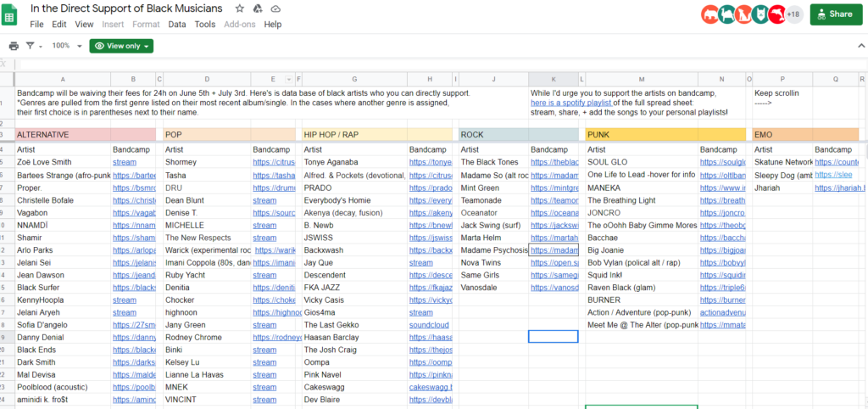Open the Edit menu
Screen dimensions: 868x409
59,25
